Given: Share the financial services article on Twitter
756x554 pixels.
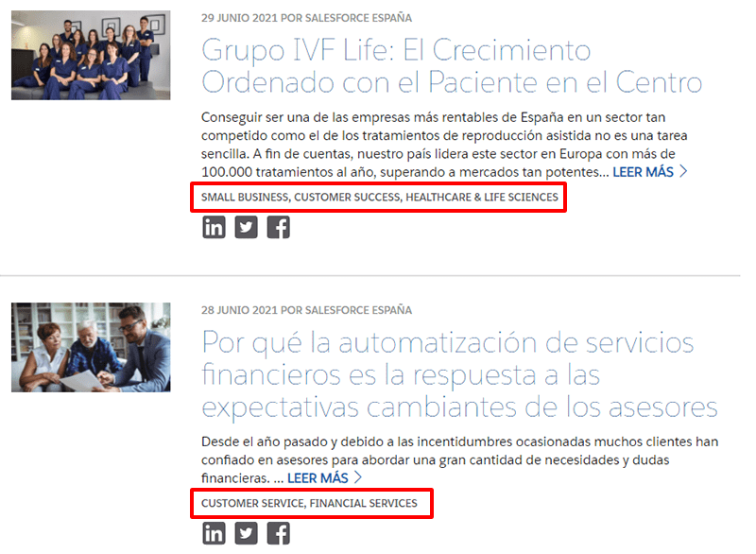Looking at the screenshot, I should [246, 533].
